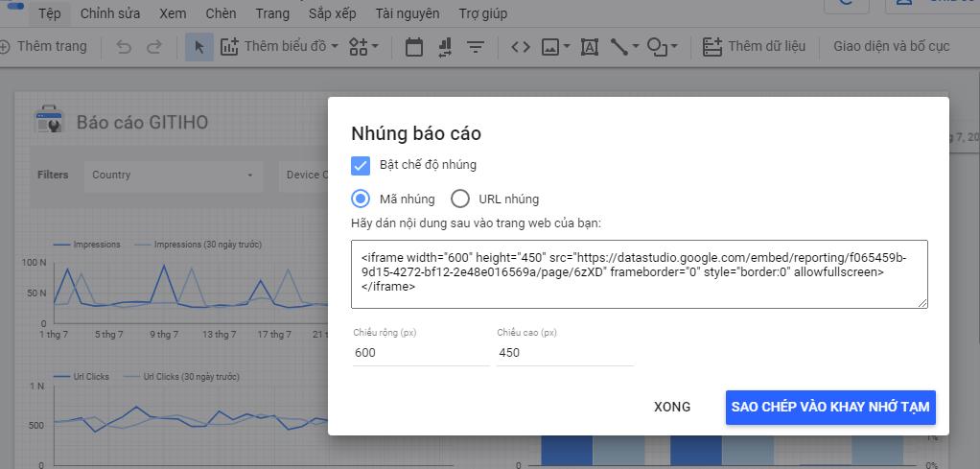Expand the community visualizations dropdown arrow
Viewport: 980px width, 469px height.
click(x=375, y=46)
